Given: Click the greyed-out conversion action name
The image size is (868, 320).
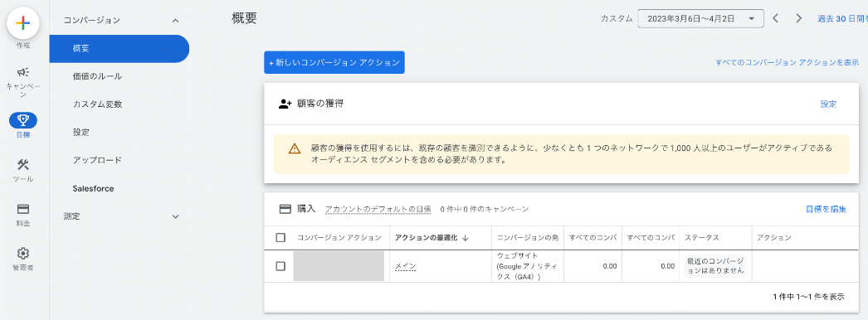Looking at the screenshot, I should pos(339,266).
